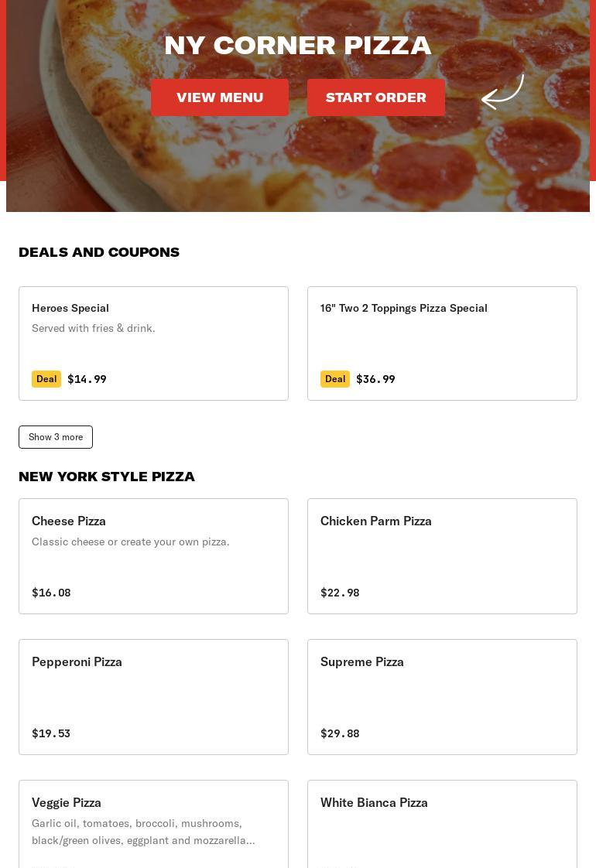596x868 pixels.
Task: Click the New York Style Pizza heading
Action: 107,477
